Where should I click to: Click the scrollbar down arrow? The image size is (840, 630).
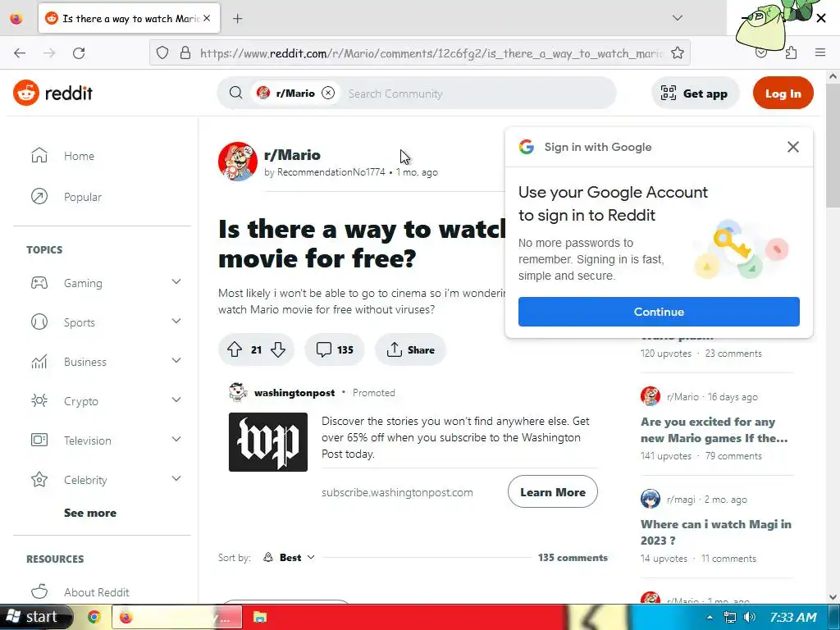833,597
